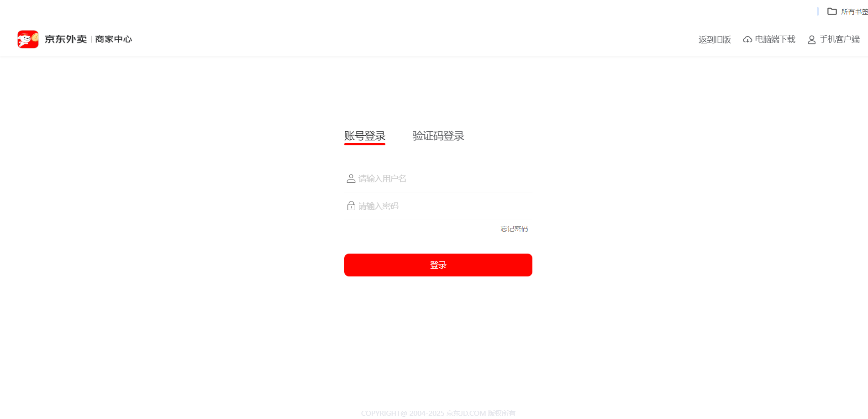Click the copyright 京东JD.COM footer text
868x419 pixels.
click(466, 413)
